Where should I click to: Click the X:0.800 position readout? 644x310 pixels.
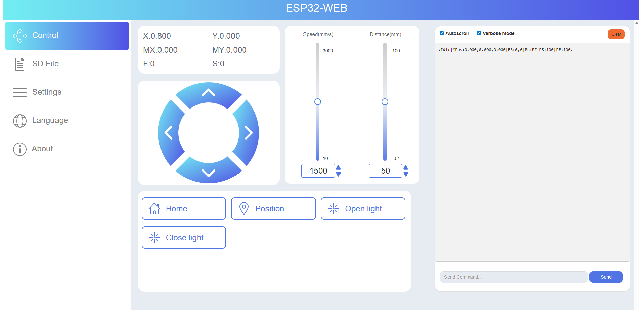[x=157, y=36]
